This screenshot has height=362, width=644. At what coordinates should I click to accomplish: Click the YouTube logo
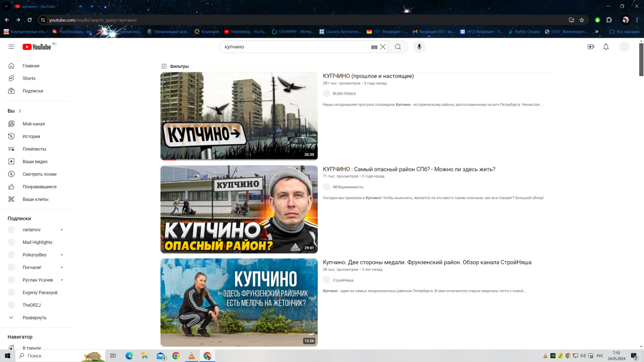37,47
